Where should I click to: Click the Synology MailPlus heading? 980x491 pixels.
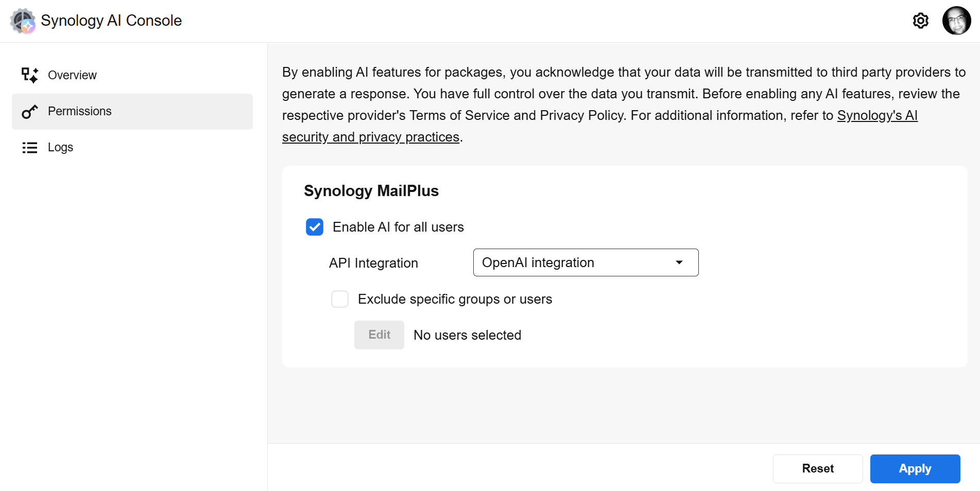(371, 191)
